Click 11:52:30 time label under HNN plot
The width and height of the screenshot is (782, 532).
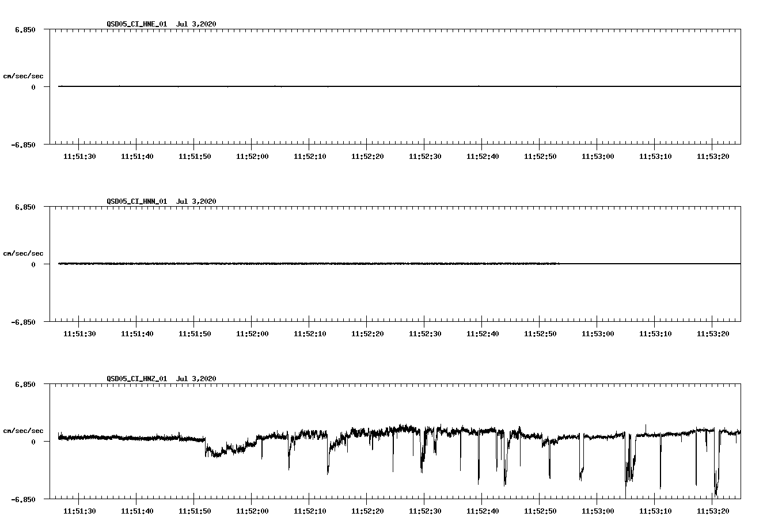(425, 334)
